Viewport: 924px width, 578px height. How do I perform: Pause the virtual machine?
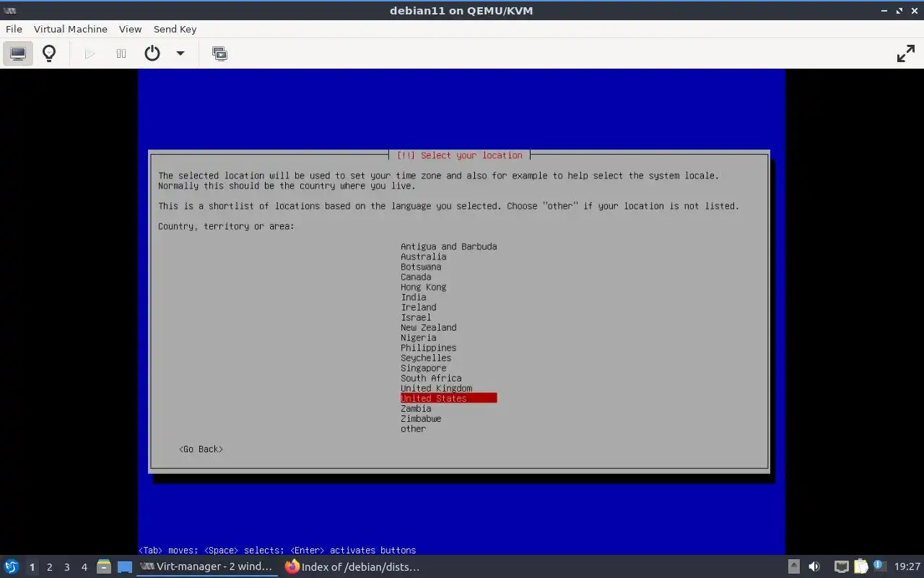(x=121, y=53)
